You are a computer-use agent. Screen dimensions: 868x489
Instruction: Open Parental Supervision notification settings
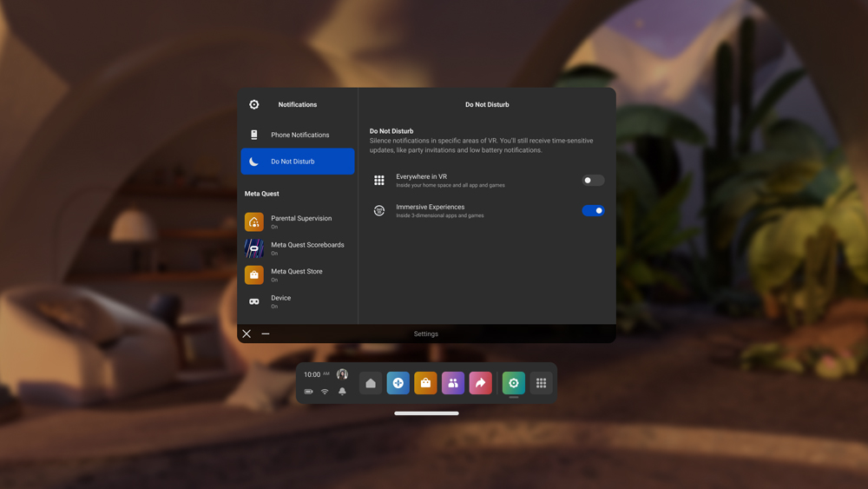pyautogui.click(x=297, y=222)
